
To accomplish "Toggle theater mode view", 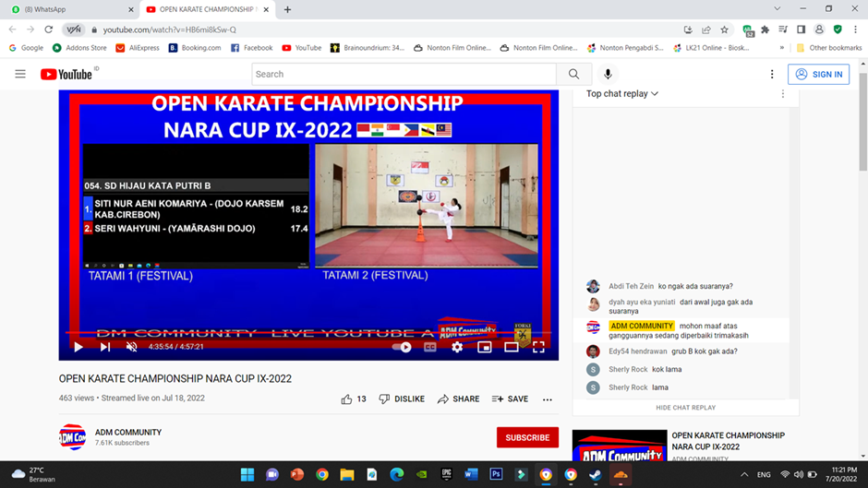I will pos(511,347).
